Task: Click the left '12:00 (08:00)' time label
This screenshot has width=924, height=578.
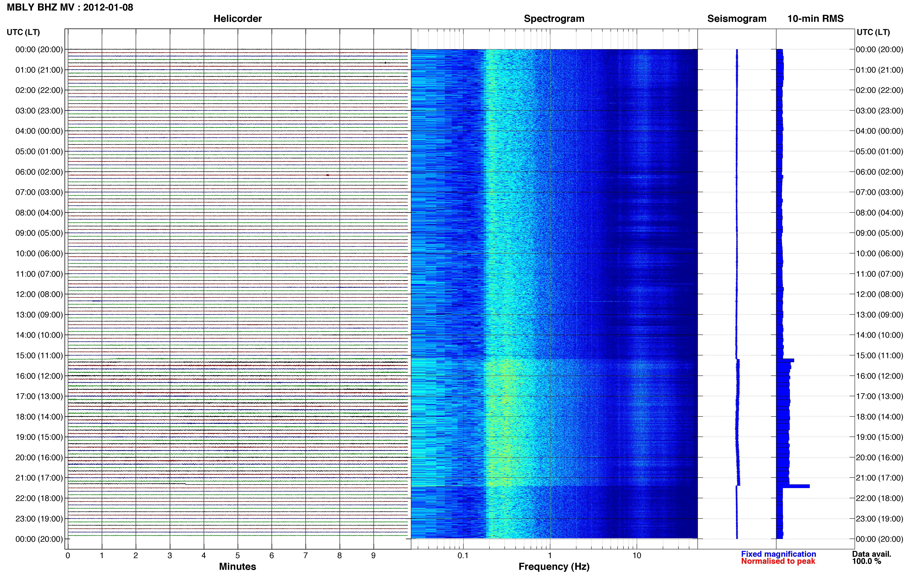Action: coord(39,294)
